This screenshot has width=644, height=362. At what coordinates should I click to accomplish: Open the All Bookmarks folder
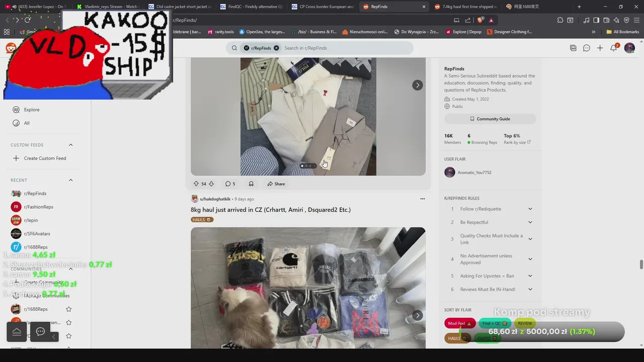(622, 32)
